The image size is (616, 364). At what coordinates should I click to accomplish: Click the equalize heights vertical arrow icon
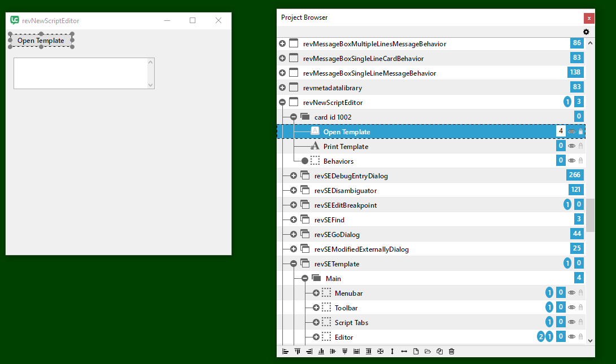[392, 352]
